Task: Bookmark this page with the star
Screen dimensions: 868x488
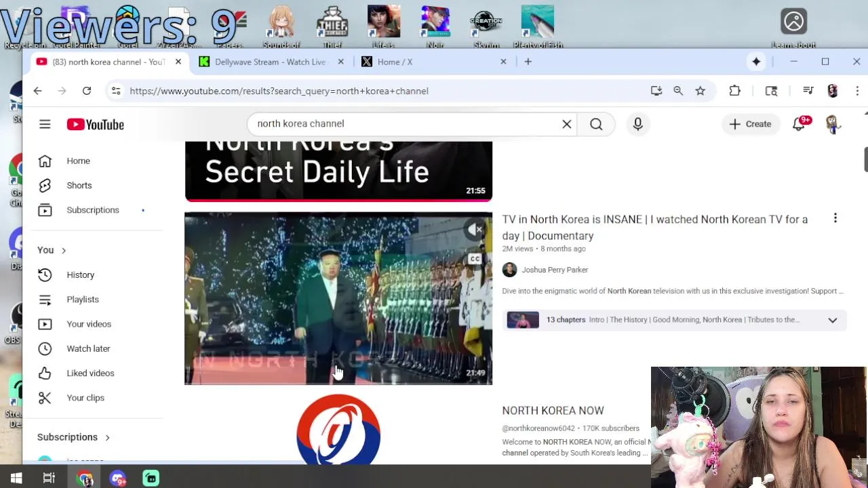Action: click(701, 91)
